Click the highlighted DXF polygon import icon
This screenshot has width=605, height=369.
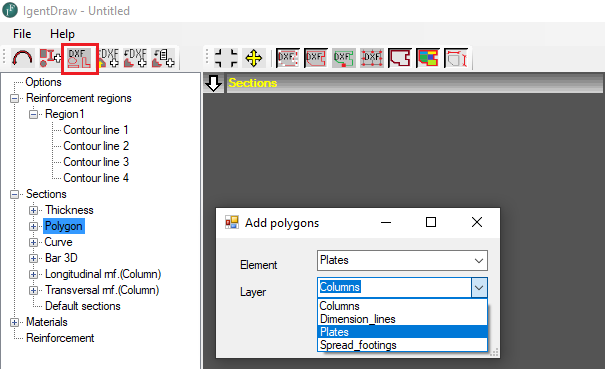pyautogui.click(x=79, y=58)
